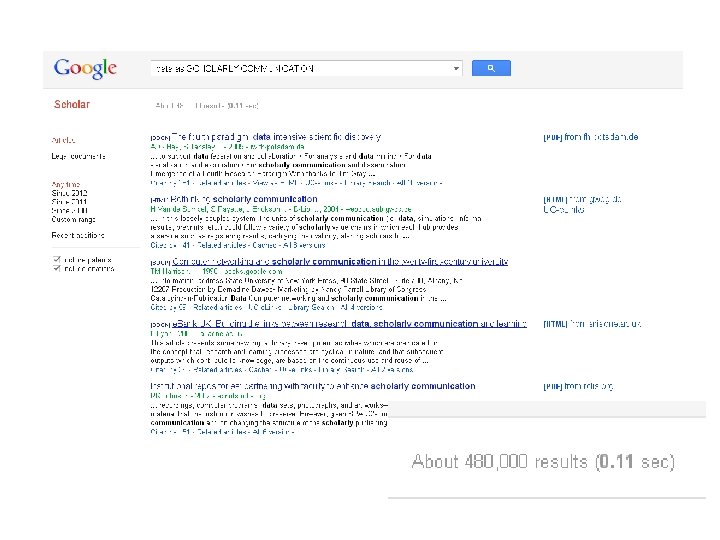Open PDF link beside Institutional repositories result
Viewport: 720px width, 540px height.
pos(578,386)
